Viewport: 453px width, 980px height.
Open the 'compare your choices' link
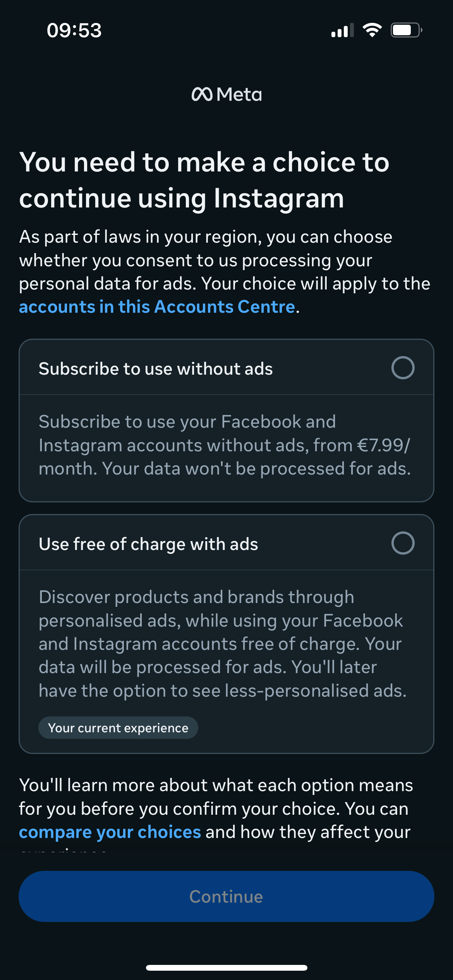point(110,832)
